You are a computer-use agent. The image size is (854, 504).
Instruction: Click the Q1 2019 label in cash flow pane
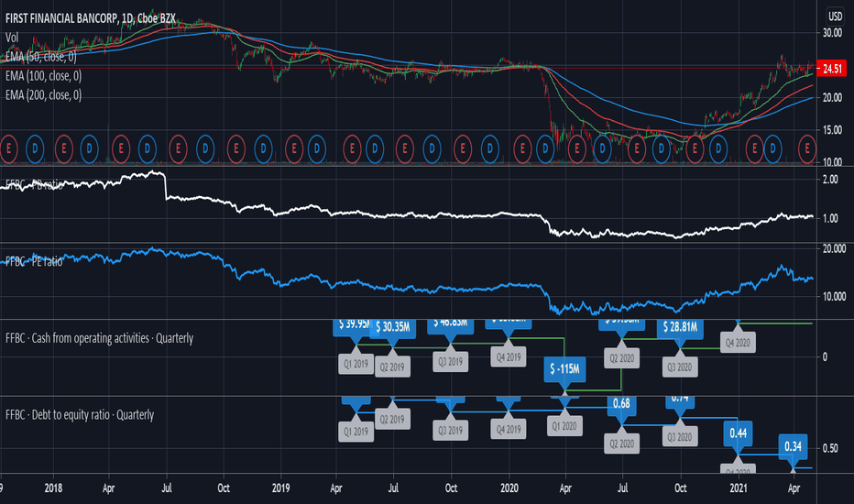coord(356,364)
